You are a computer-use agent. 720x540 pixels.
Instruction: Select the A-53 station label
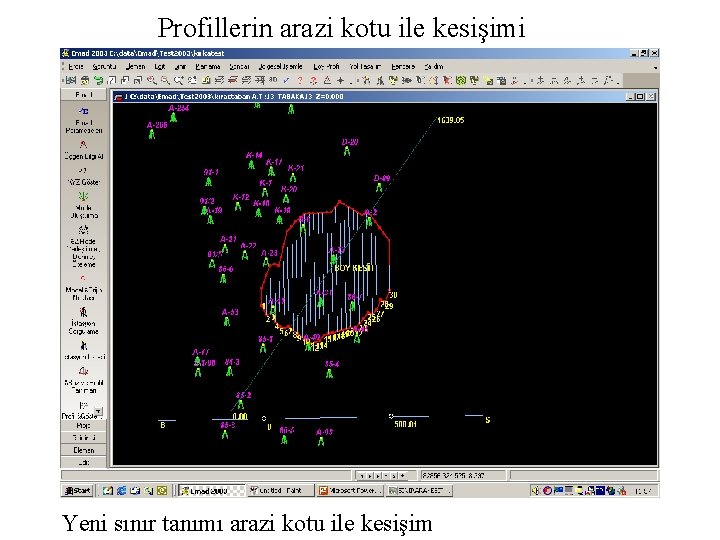tap(230, 312)
